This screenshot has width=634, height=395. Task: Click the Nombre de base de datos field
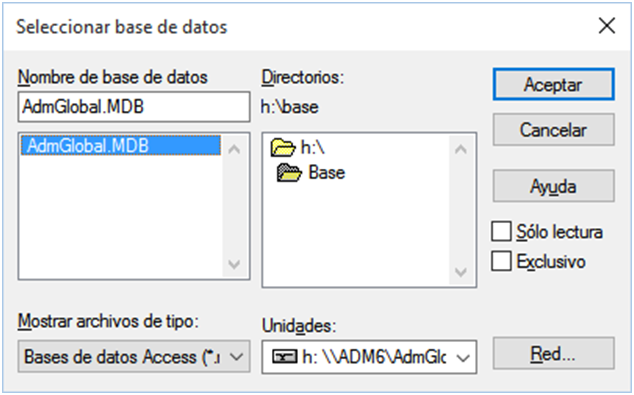click(134, 107)
